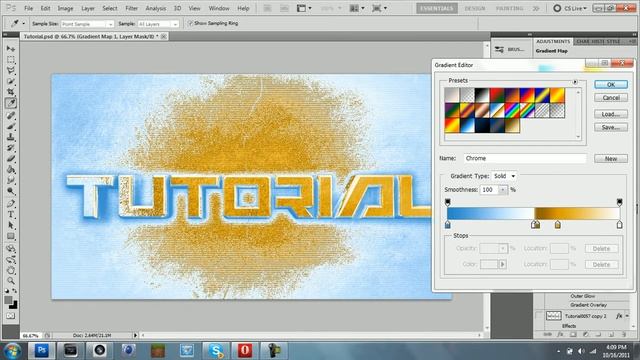Close the Tutorial.psd document tab
The image size is (640, 360).
163,37
